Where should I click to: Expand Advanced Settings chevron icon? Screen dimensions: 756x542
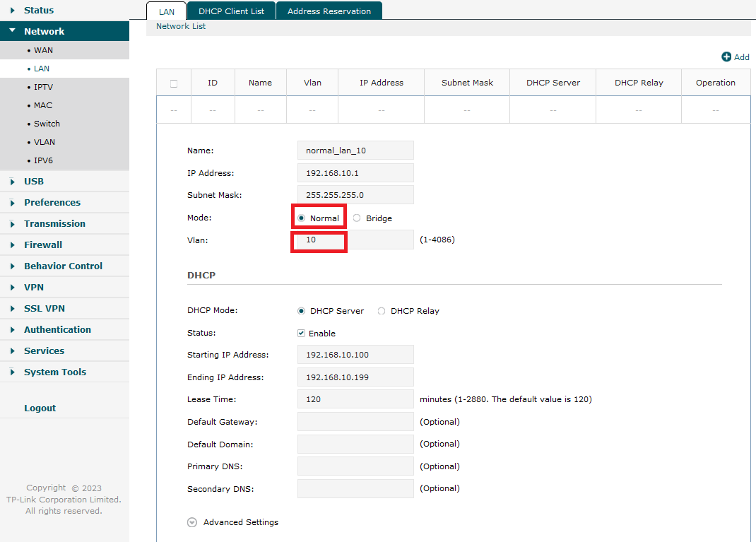click(x=192, y=523)
